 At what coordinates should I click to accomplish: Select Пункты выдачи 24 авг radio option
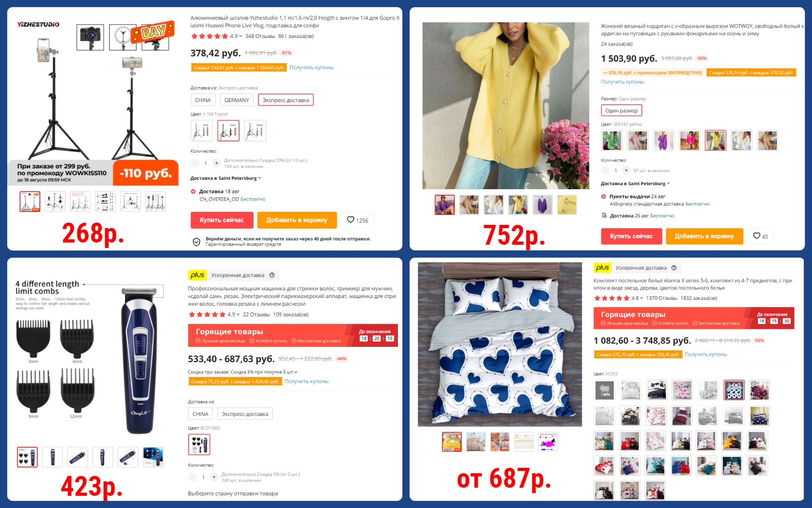coord(604,196)
